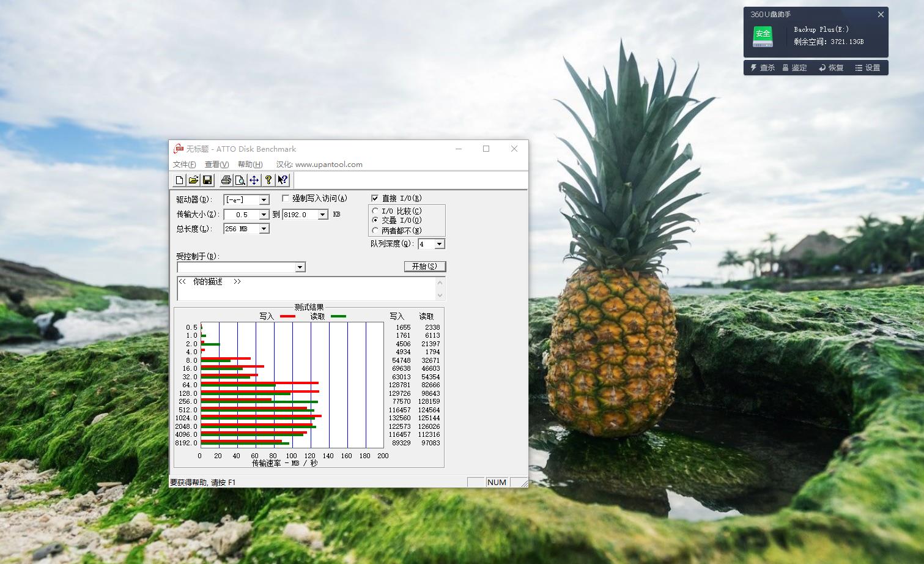Create a new benchmark file

(x=179, y=179)
